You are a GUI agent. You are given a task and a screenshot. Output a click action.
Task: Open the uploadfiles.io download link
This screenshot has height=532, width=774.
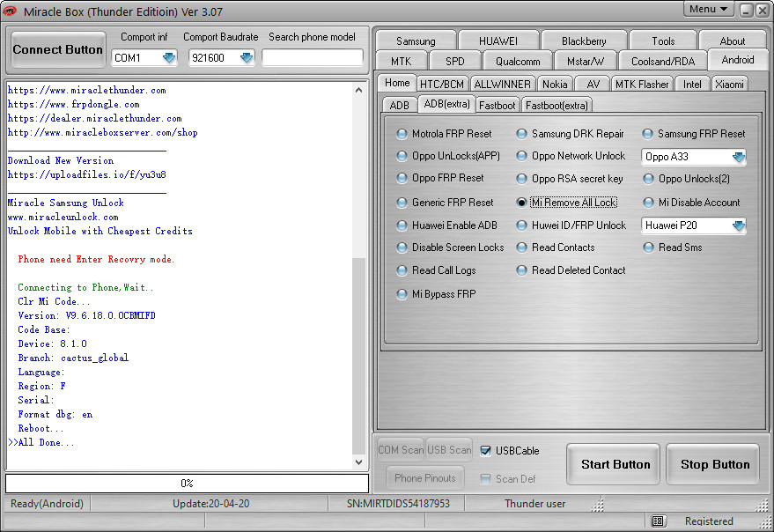[87, 174]
